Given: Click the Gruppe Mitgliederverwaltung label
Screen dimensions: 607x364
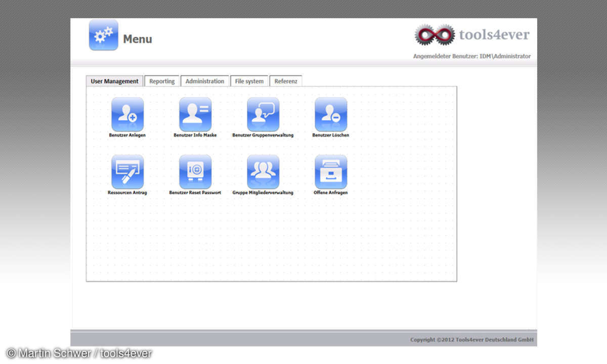Looking at the screenshot, I should coord(263,193).
